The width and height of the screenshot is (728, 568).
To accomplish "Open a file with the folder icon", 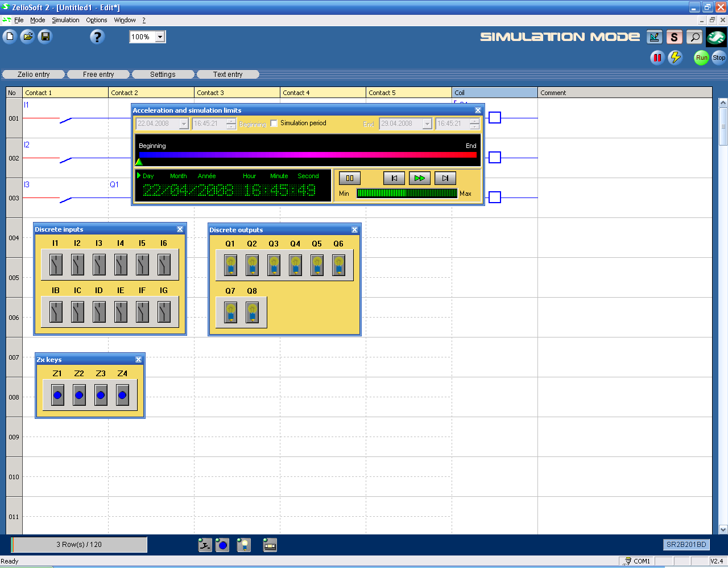I will coord(27,37).
